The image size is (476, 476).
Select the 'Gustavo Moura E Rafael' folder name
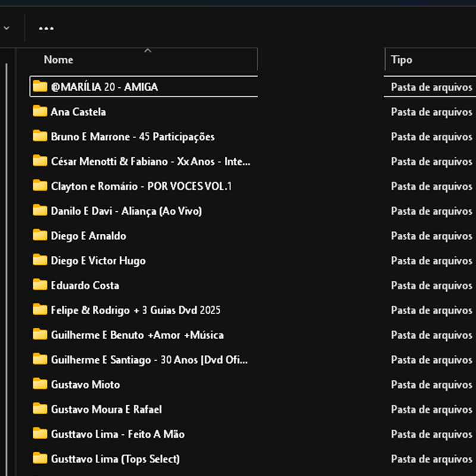point(107,409)
